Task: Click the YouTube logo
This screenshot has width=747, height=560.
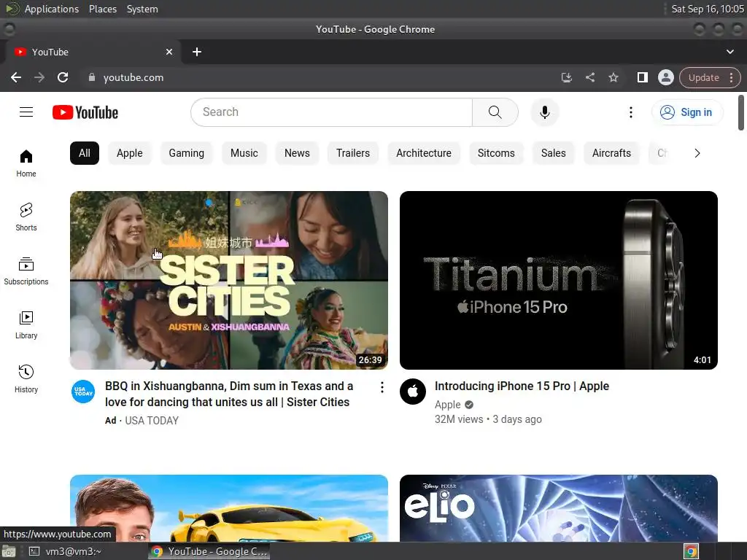Action: click(85, 112)
